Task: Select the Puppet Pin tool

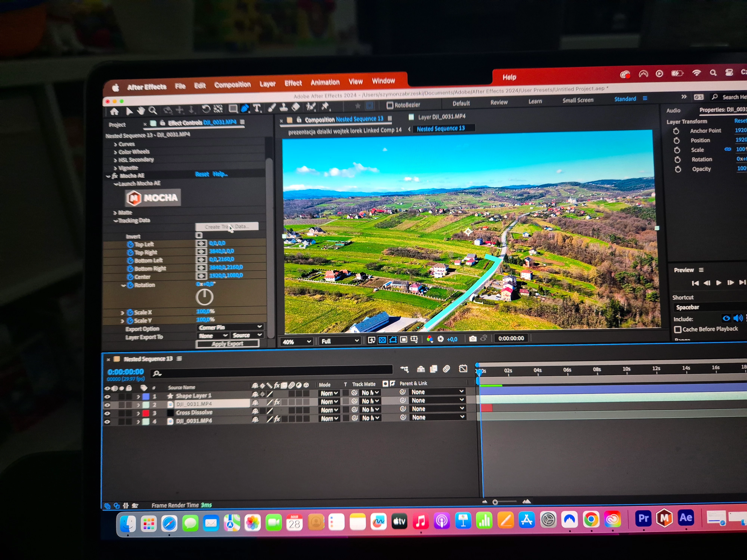Action: click(x=325, y=107)
